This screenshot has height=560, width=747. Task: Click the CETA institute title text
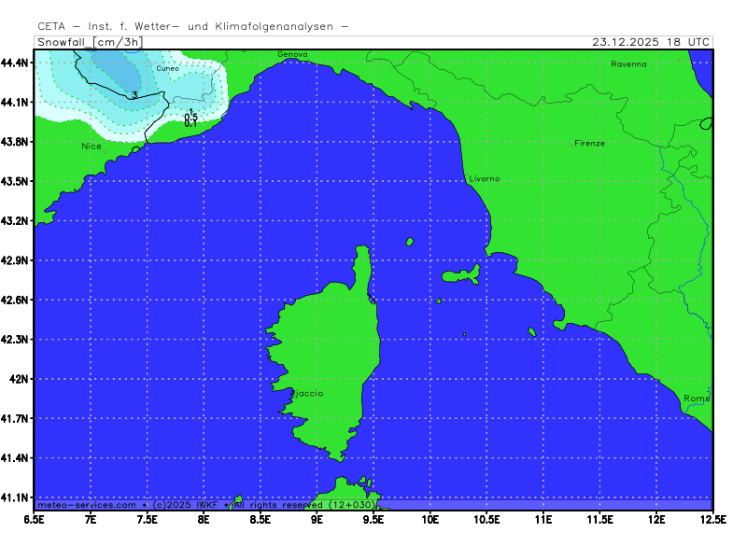point(192,26)
